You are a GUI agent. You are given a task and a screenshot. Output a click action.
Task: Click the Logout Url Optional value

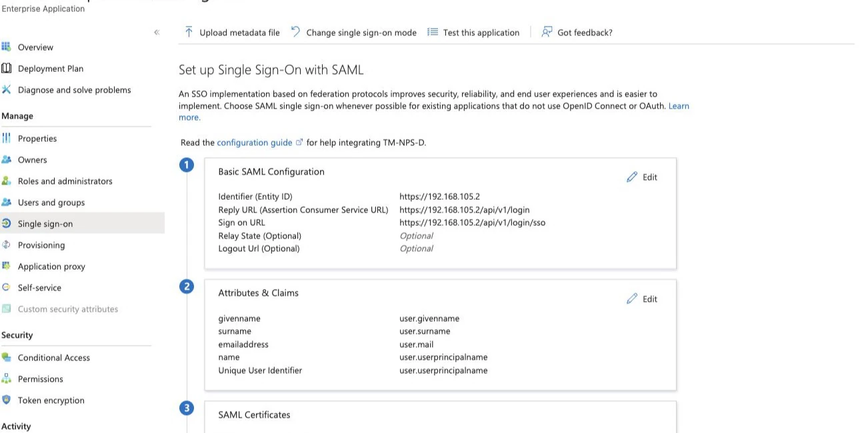coord(417,248)
